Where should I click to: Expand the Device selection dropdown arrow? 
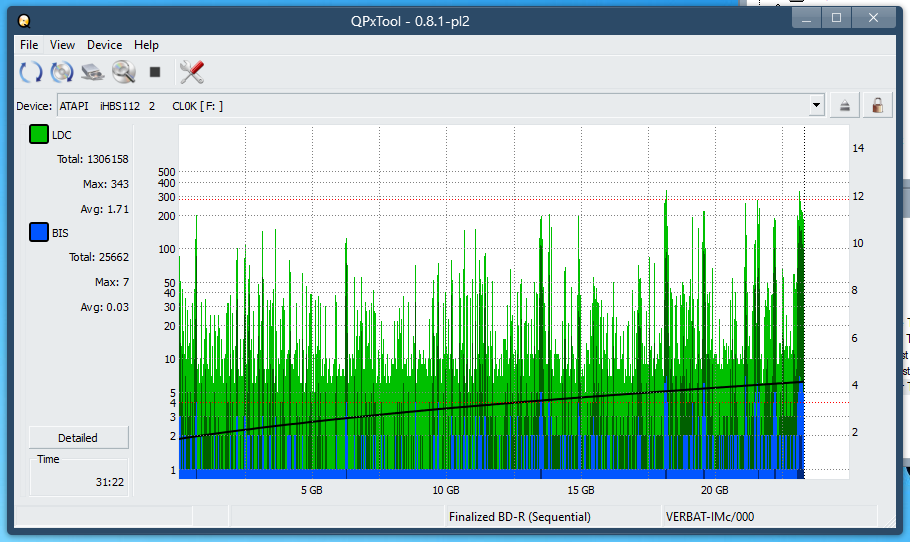coord(816,105)
